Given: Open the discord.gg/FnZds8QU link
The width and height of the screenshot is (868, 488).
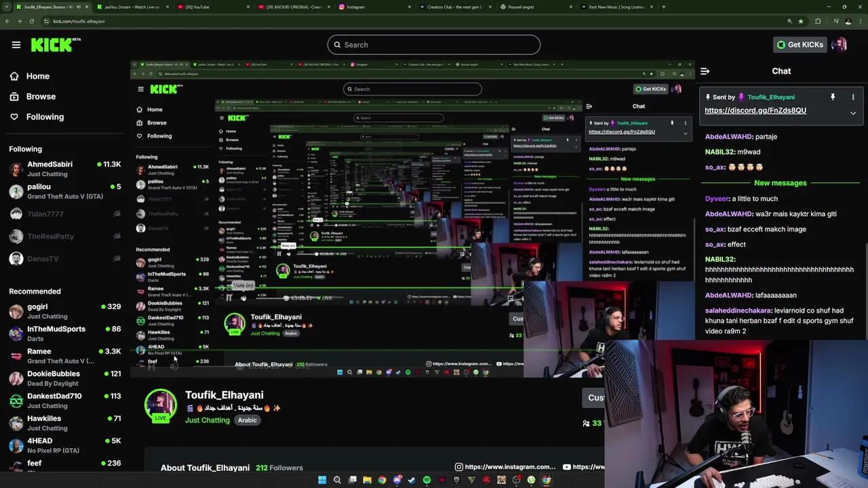Looking at the screenshot, I should (x=755, y=110).
